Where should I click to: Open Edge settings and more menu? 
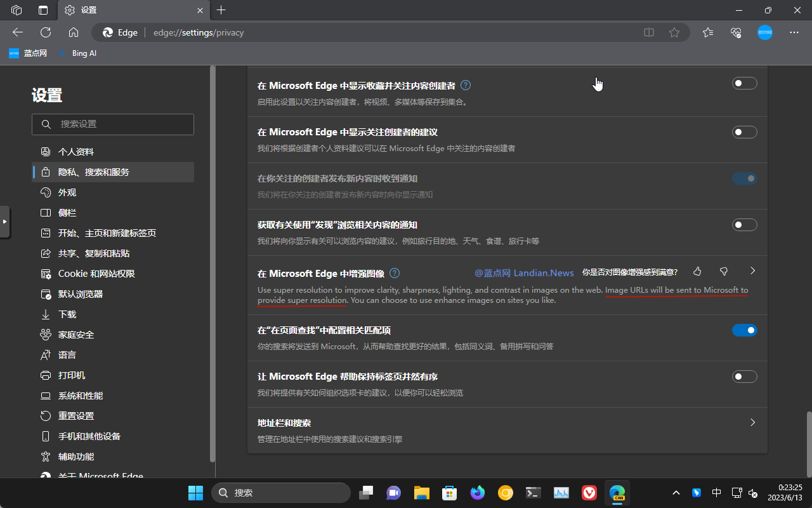pyautogui.click(x=794, y=32)
